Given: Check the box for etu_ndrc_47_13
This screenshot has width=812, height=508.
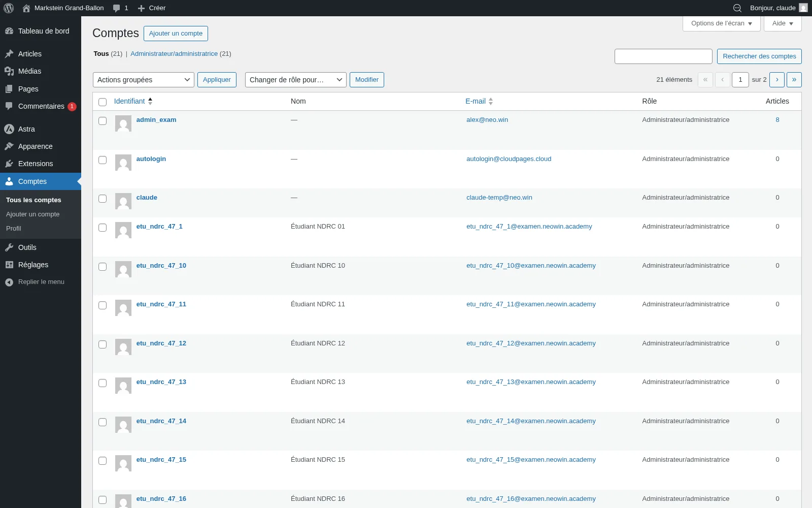Looking at the screenshot, I should [103, 383].
